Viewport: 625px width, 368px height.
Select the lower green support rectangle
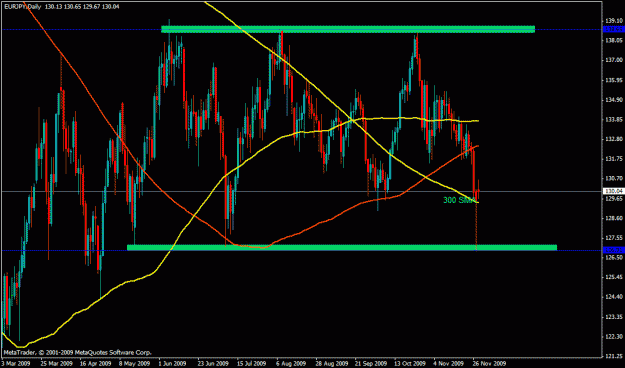pyautogui.click(x=342, y=248)
